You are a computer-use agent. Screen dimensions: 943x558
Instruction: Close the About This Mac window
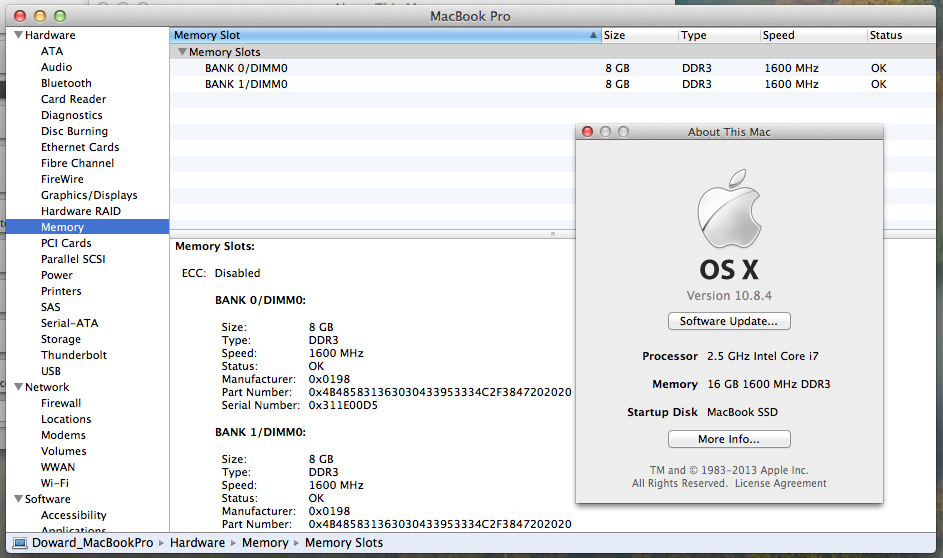588,131
